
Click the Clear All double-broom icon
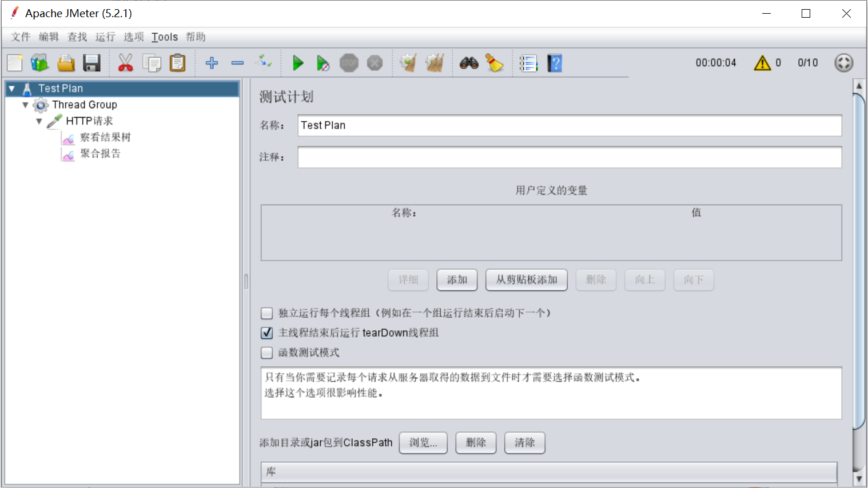click(x=435, y=63)
